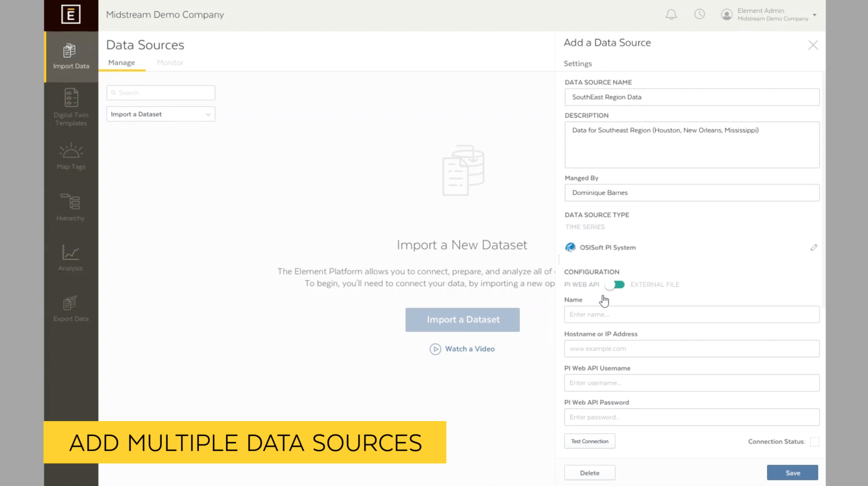The height and width of the screenshot is (486, 868).
Task: Switch to the Monitor tab
Action: [170, 63]
